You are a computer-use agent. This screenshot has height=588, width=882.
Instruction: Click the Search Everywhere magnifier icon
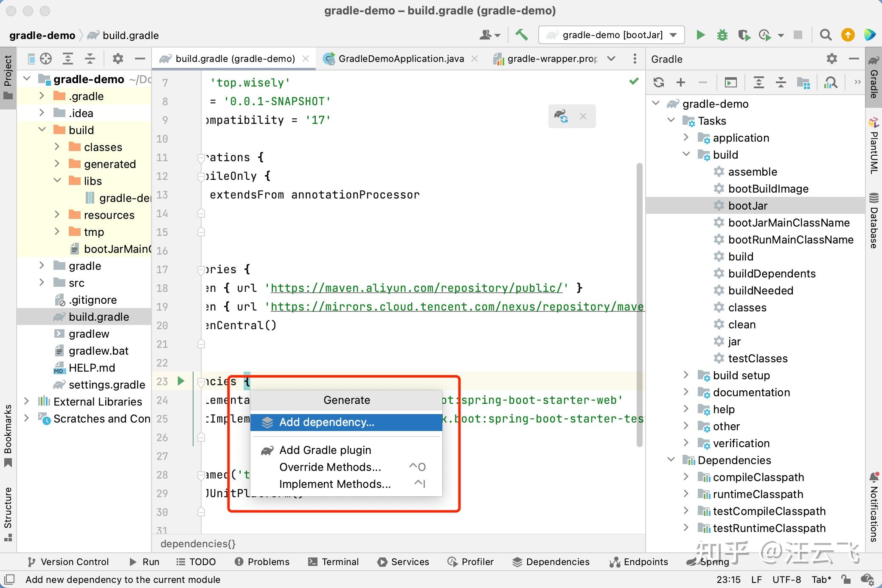click(826, 35)
